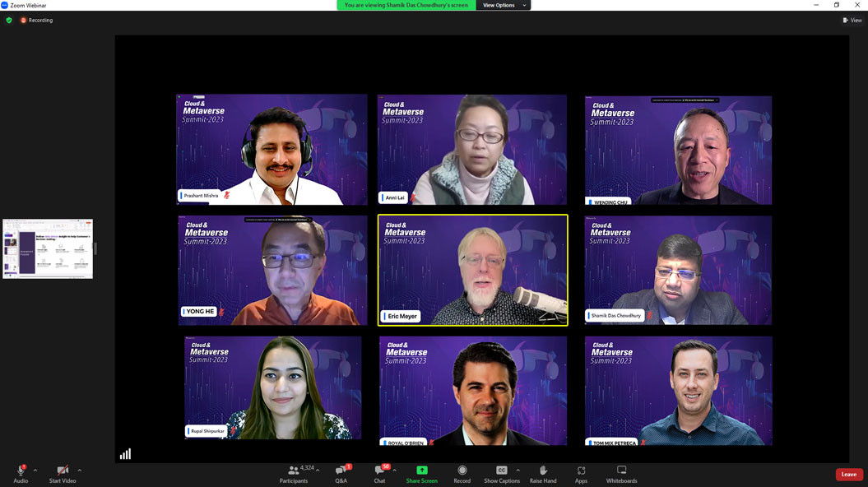868x487 pixels.
Task: Expand the caret next to Show Captions
Action: click(x=518, y=471)
